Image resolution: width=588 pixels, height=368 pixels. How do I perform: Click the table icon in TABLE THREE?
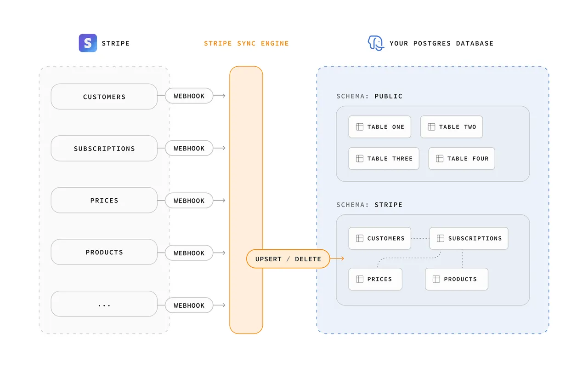click(x=360, y=159)
